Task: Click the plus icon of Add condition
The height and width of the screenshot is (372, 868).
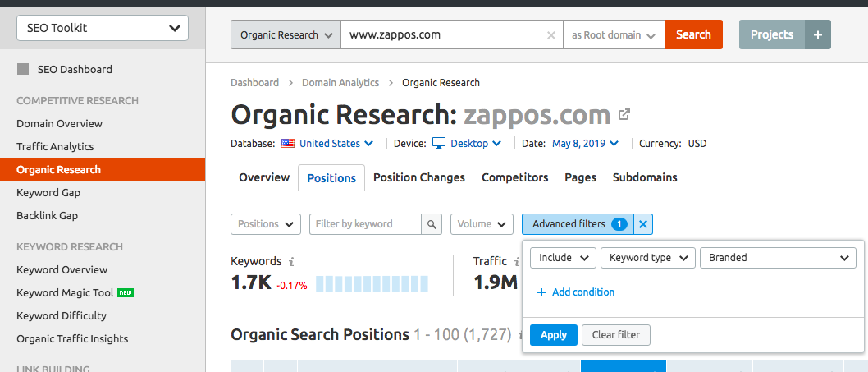Action: [541, 292]
